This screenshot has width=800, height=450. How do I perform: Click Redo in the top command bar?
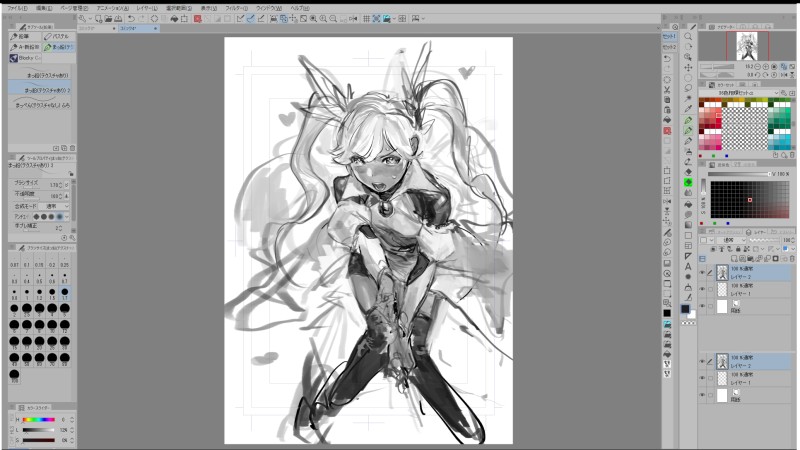[142, 18]
